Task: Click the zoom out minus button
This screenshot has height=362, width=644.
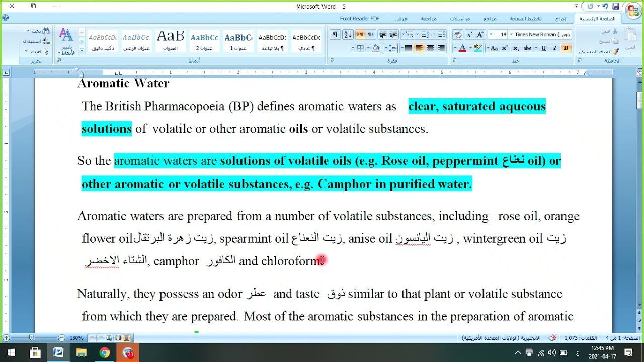Action: [x=61, y=338]
